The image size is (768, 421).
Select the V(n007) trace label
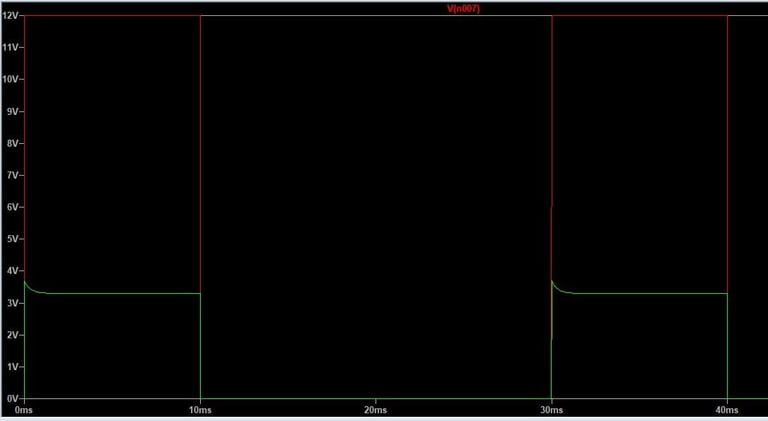[463, 8]
